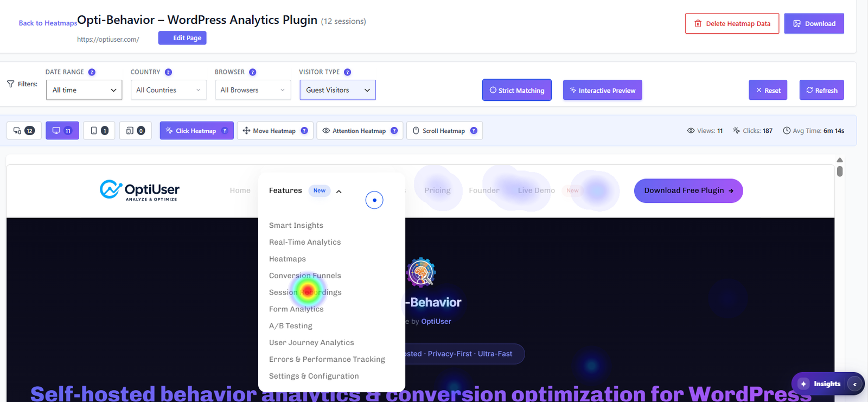Click the Browser help icon
The image size is (868, 402).
pyautogui.click(x=252, y=72)
